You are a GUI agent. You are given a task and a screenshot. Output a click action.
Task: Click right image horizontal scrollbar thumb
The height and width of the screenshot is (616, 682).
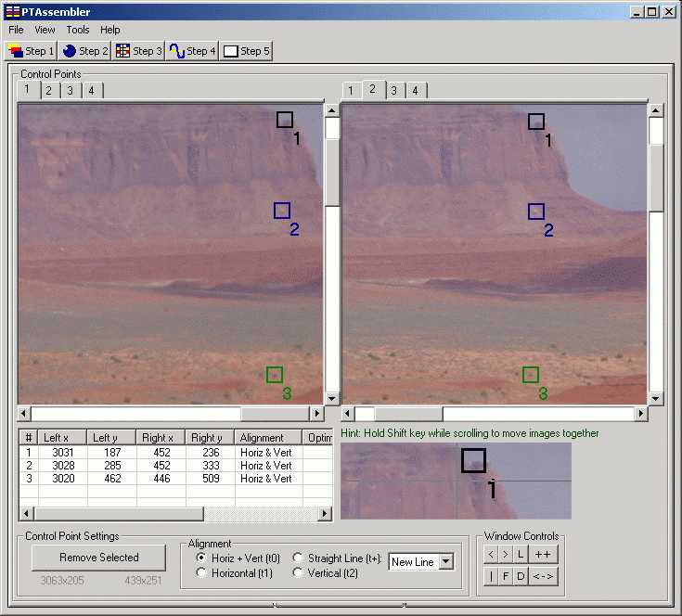(408, 414)
